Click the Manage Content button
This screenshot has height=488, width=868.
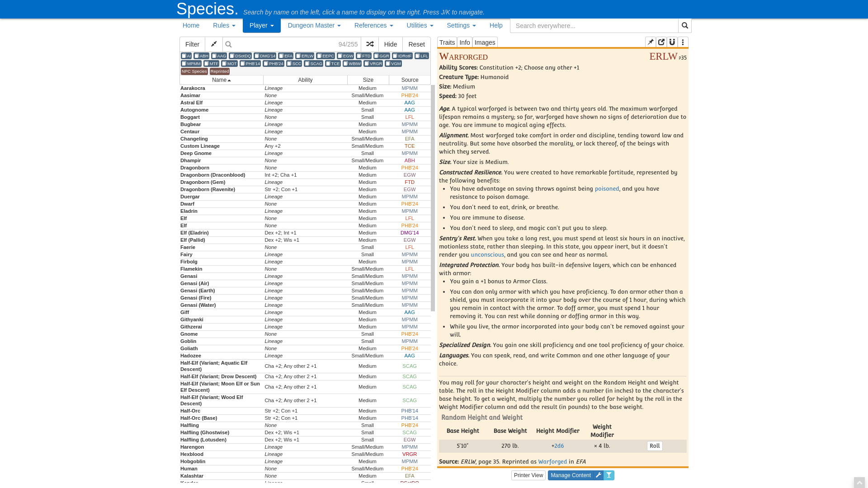click(571, 475)
